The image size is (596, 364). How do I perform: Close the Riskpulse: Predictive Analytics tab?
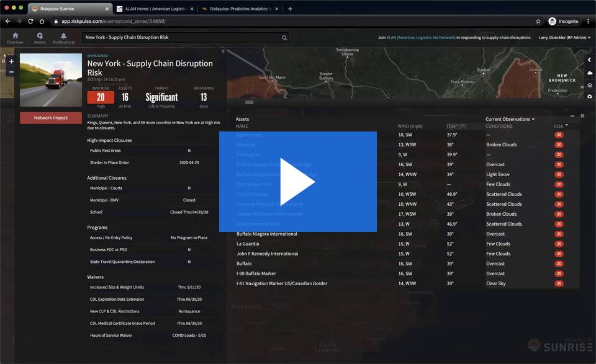[276, 9]
